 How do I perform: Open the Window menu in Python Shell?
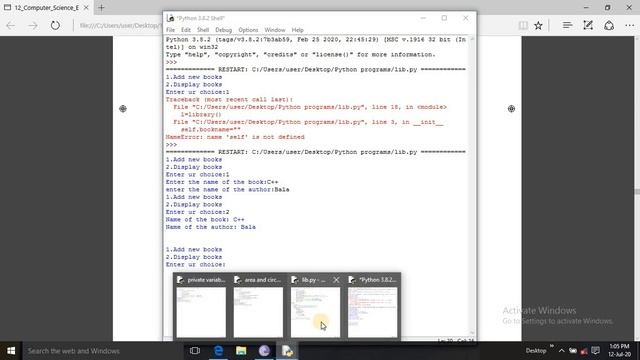tap(275, 30)
